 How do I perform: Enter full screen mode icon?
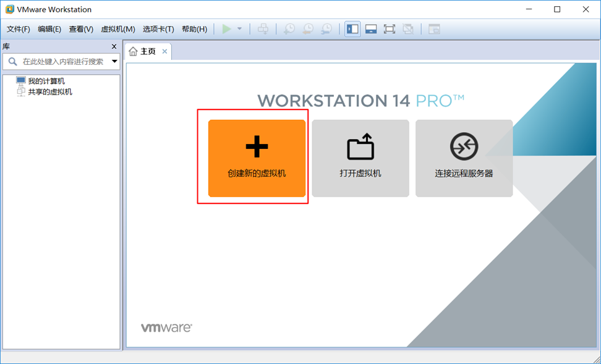389,29
